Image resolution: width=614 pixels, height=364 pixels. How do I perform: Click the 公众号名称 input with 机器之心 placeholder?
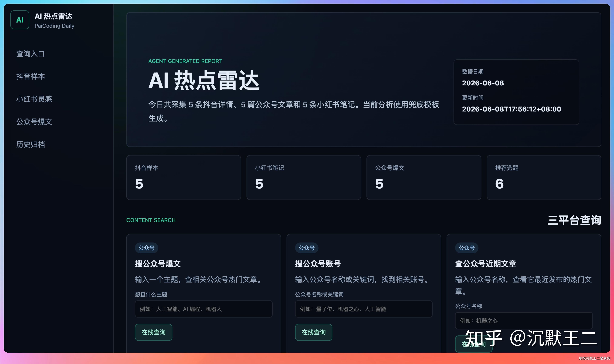[524, 321]
